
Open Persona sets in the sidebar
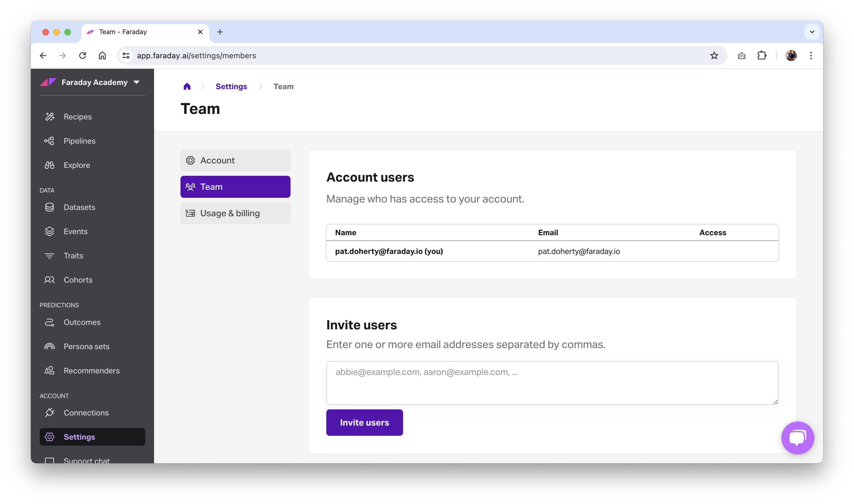[87, 346]
